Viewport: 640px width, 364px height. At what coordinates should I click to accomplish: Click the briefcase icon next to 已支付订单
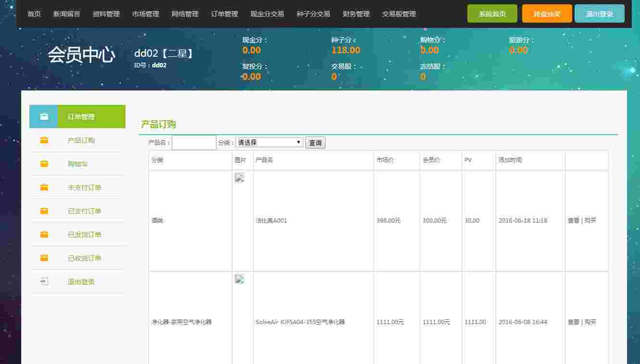click(44, 211)
